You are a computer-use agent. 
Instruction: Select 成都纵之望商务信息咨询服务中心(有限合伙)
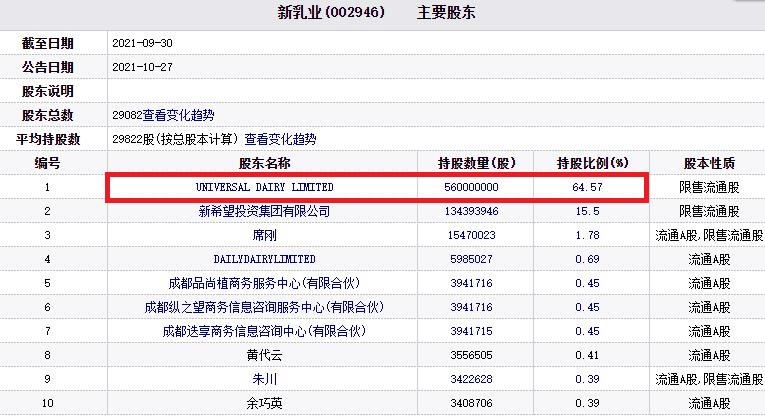[x=264, y=307]
